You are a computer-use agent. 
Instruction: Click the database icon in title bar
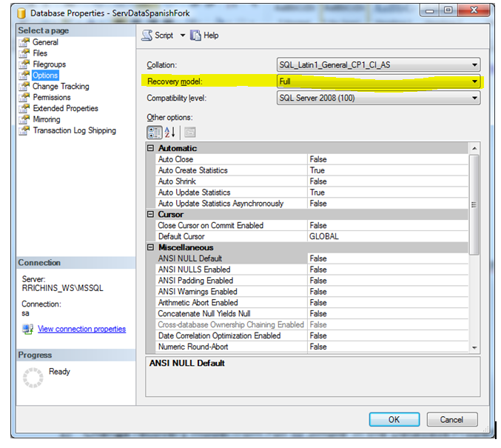[21, 13]
